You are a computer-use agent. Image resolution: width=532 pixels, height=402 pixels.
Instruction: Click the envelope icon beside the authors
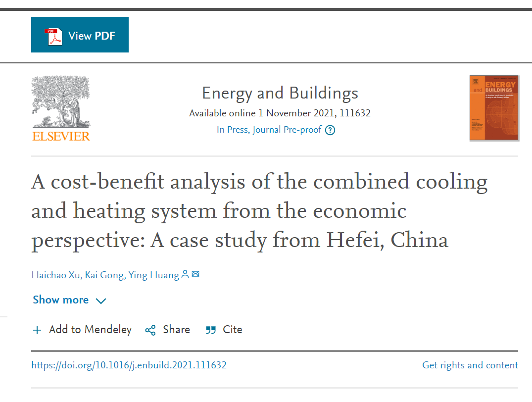[x=195, y=274]
